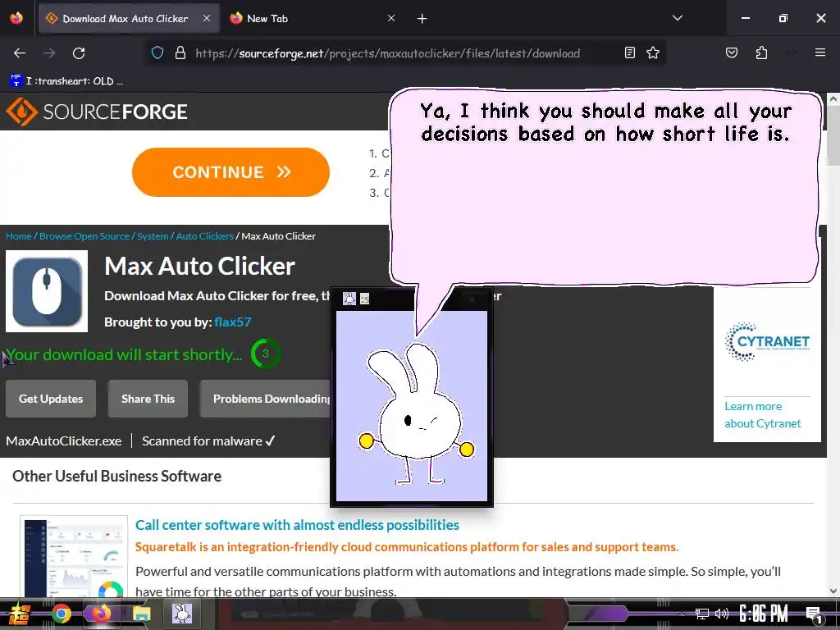Expand the hidden tray icons chevron

pyautogui.click(x=682, y=614)
